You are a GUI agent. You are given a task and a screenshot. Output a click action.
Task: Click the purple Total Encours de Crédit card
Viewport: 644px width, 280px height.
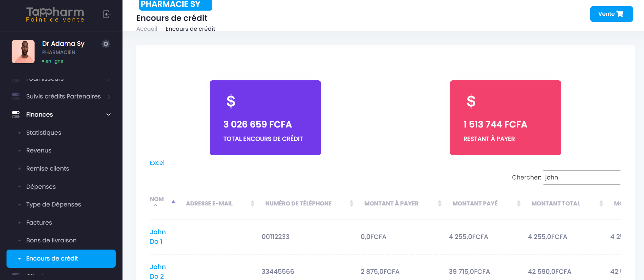pos(265,118)
